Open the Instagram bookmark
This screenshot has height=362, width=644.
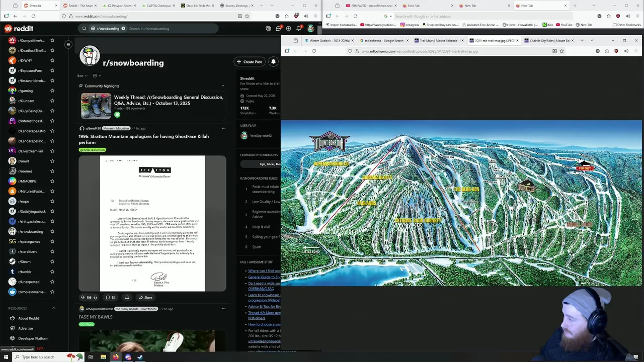pyautogui.click(x=410, y=25)
